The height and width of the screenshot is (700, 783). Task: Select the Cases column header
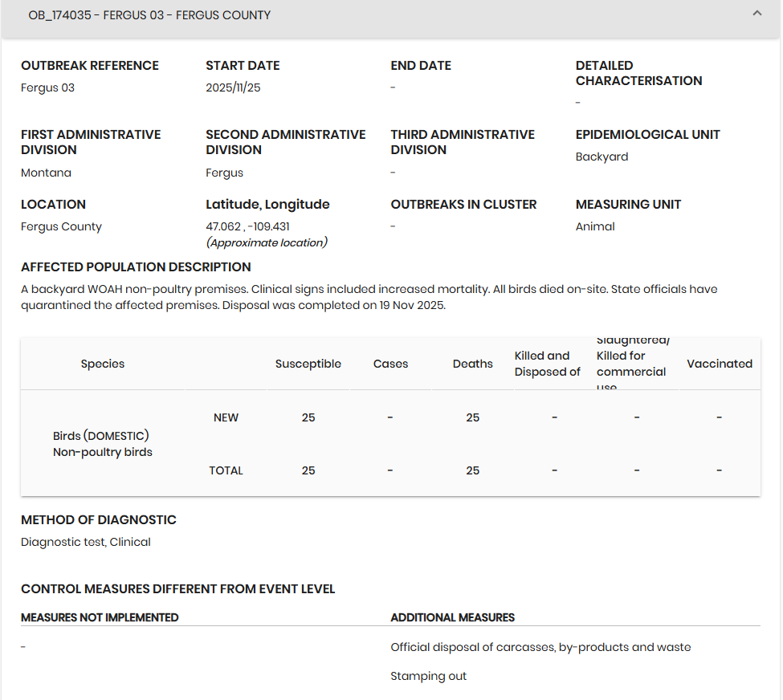click(x=390, y=364)
